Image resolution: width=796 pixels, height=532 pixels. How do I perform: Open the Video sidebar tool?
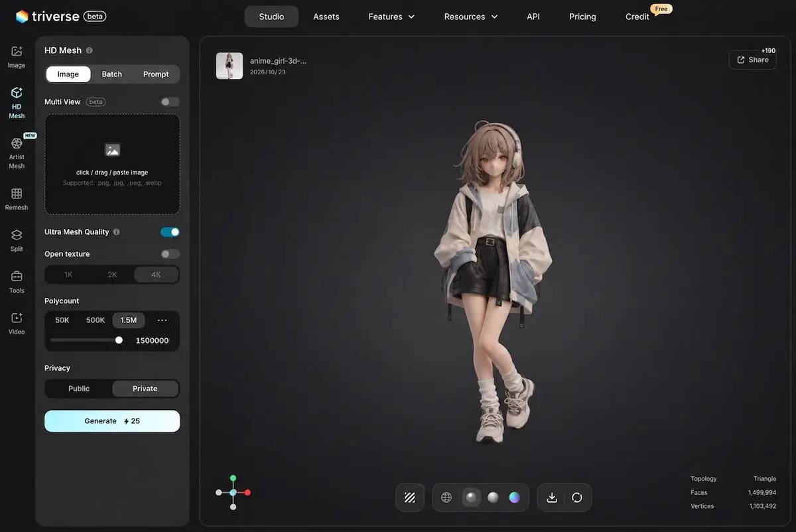[17, 324]
